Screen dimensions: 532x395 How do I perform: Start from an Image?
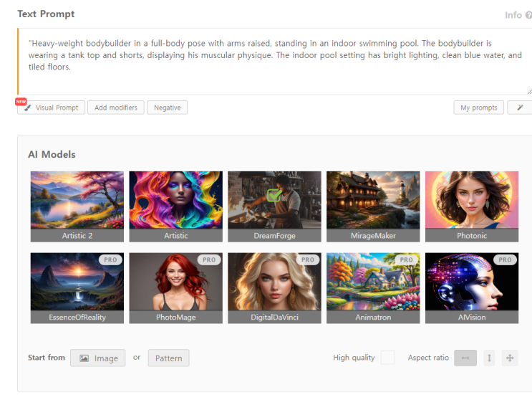coord(97,358)
